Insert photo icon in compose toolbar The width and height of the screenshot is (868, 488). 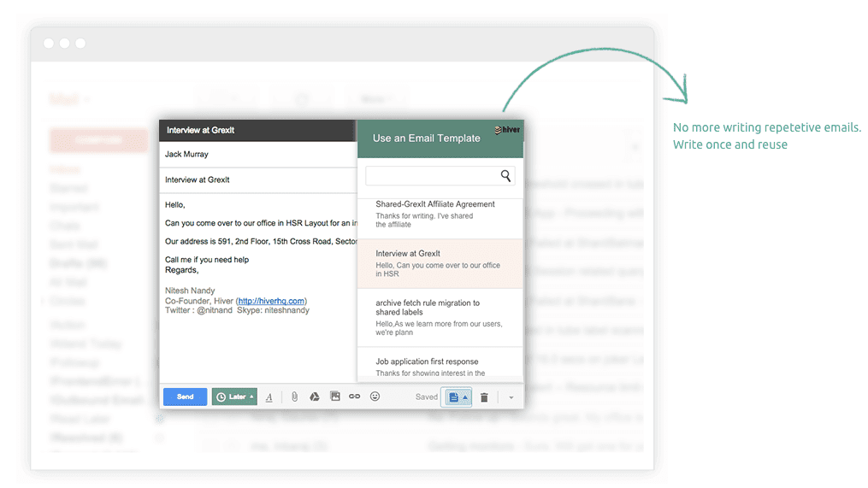click(x=335, y=397)
